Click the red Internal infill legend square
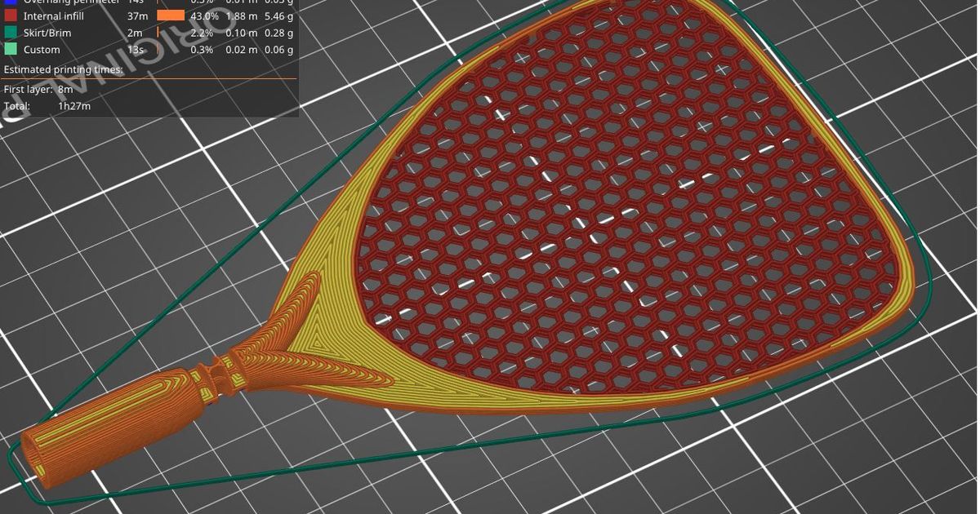The width and height of the screenshot is (980, 514). click(x=10, y=16)
